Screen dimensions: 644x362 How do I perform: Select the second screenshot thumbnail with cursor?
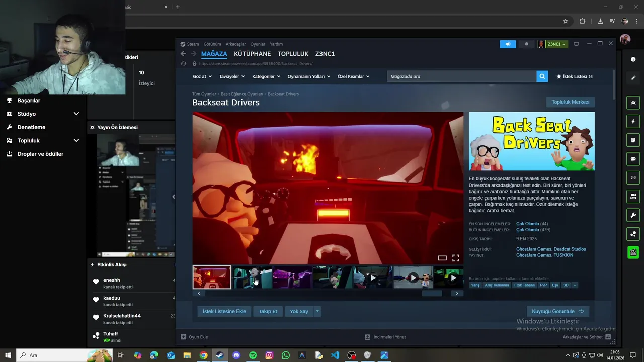point(252,278)
